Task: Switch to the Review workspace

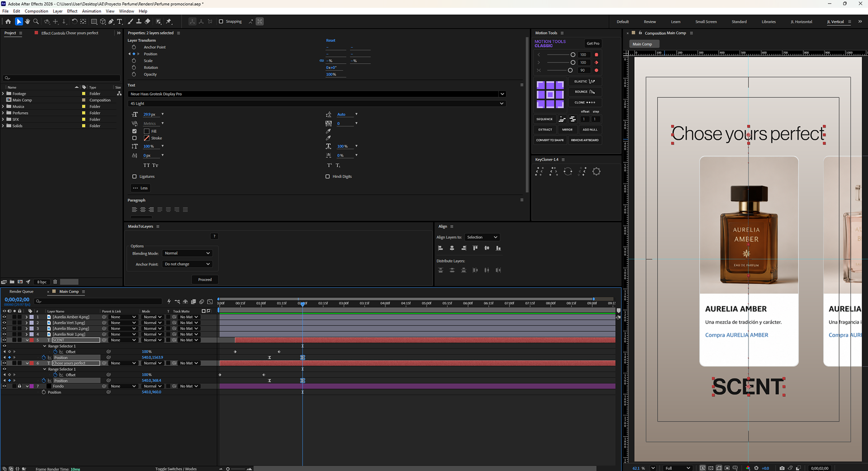Action: coord(650,22)
